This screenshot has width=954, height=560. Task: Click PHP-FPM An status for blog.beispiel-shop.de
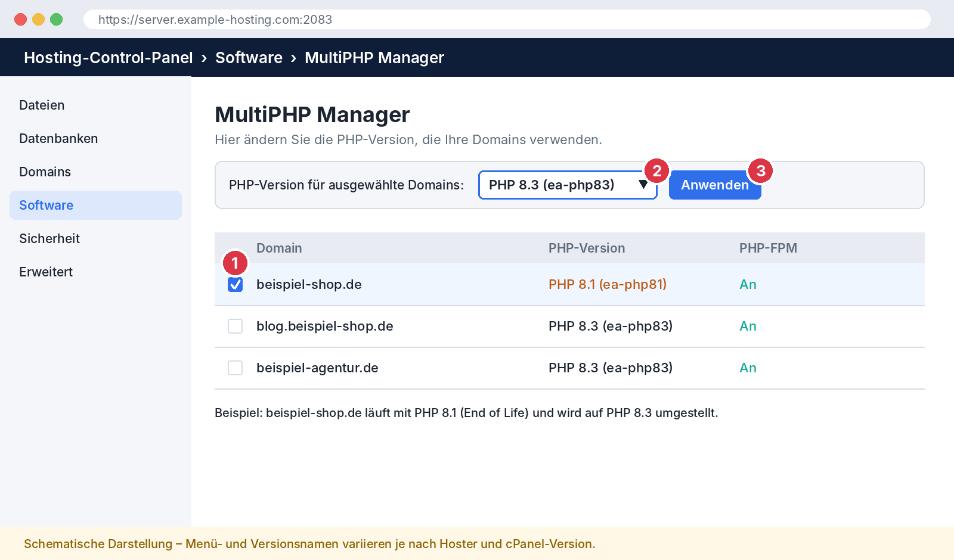coord(748,326)
